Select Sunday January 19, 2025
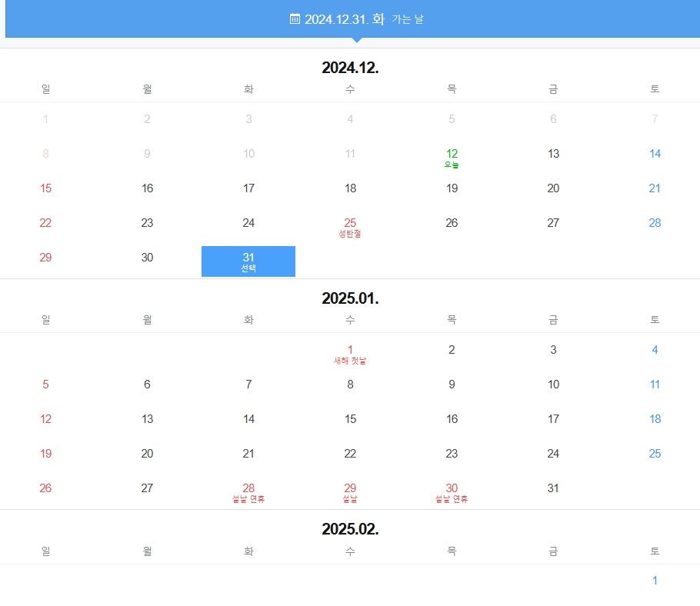Viewport: 700px width, 606px height. [x=45, y=454]
